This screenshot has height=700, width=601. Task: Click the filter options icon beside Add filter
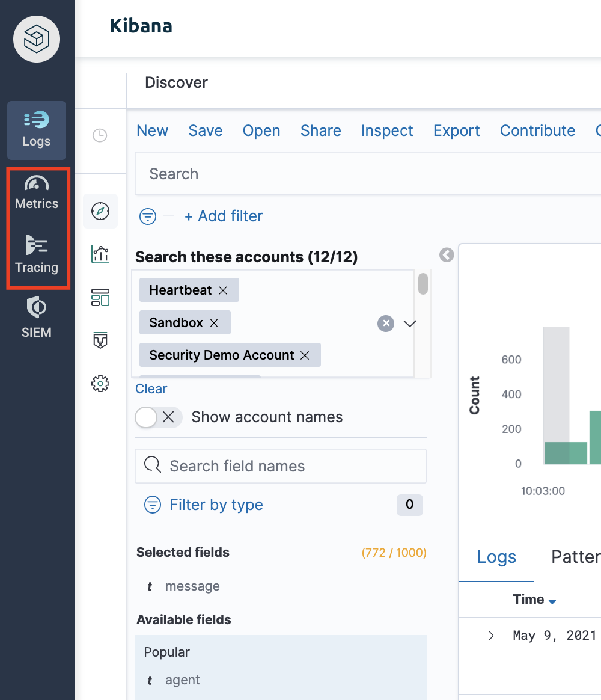(x=148, y=216)
